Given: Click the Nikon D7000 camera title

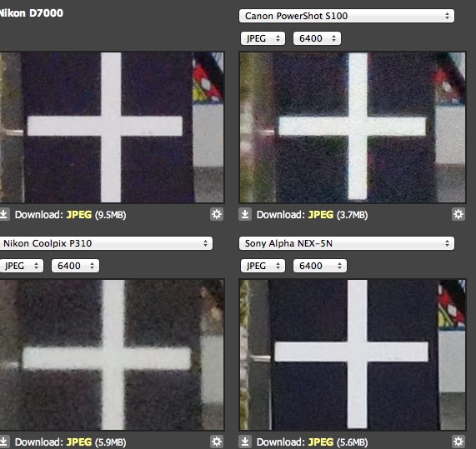Looking at the screenshot, I should (x=32, y=13).
